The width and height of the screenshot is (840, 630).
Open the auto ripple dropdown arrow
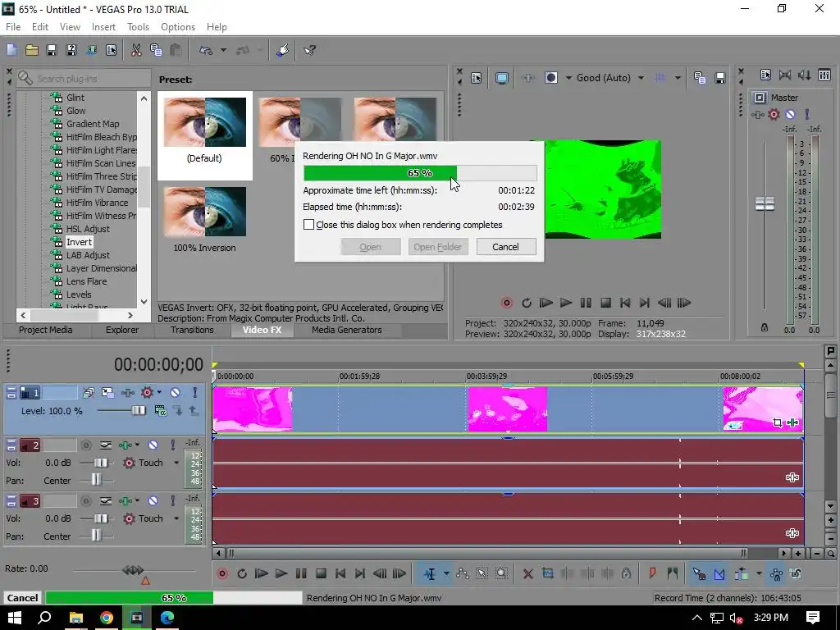(759, 573)
